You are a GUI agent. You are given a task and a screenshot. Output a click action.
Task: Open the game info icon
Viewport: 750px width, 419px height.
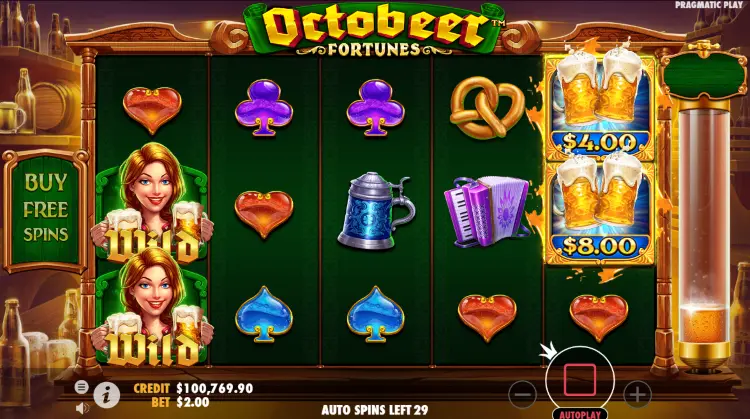point(106,395)
